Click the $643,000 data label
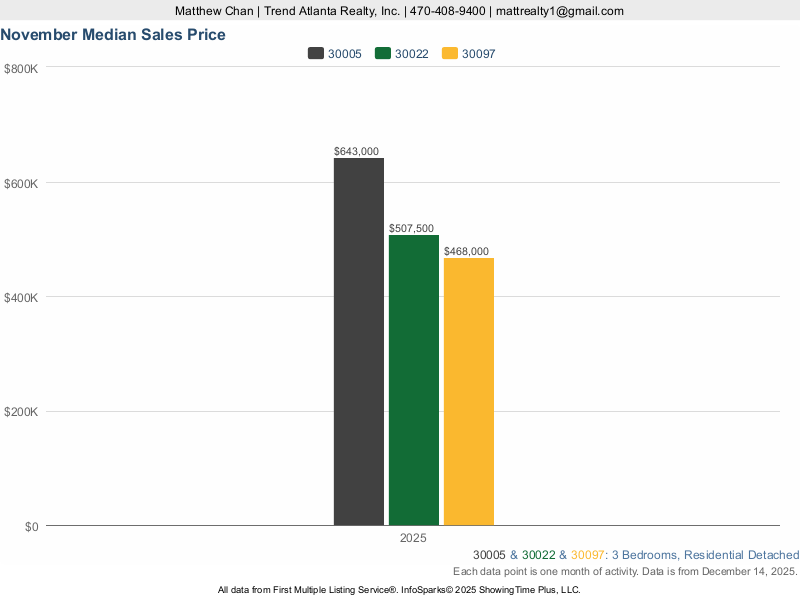Screen dimensions: 800x600 pos(357,151)
